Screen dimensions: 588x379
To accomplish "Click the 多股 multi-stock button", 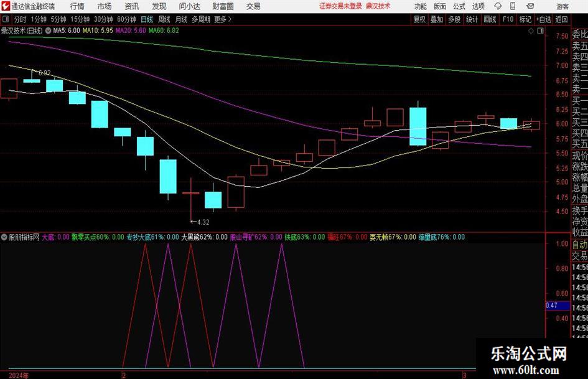I will 454,19.
